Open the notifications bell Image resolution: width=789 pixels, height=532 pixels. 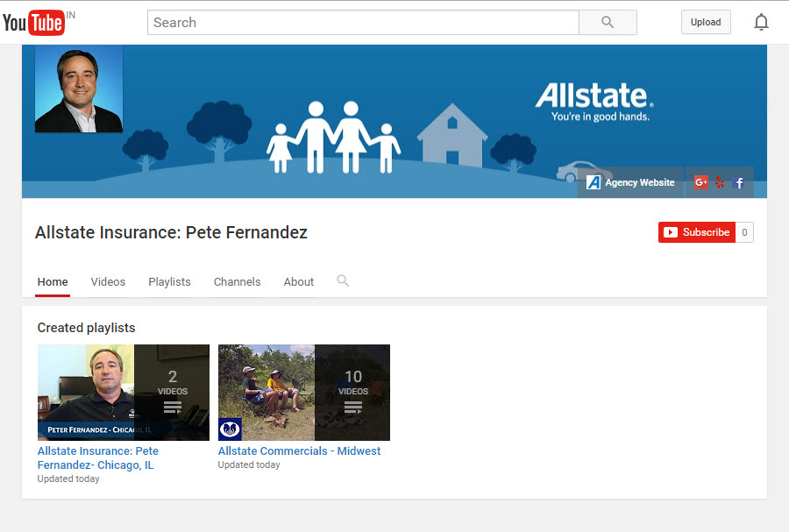point(761,22)
